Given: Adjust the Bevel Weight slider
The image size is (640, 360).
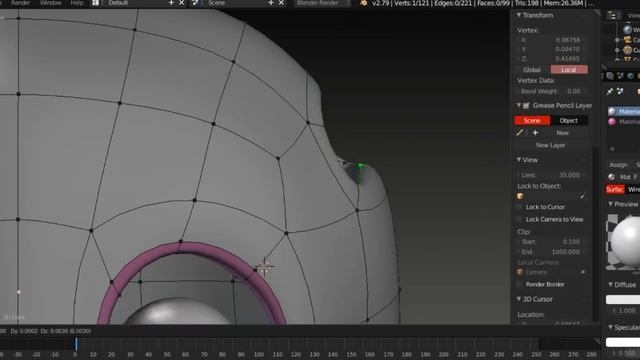Looking at the screenshot, I should pyautogui.click(x=550, y=91).
